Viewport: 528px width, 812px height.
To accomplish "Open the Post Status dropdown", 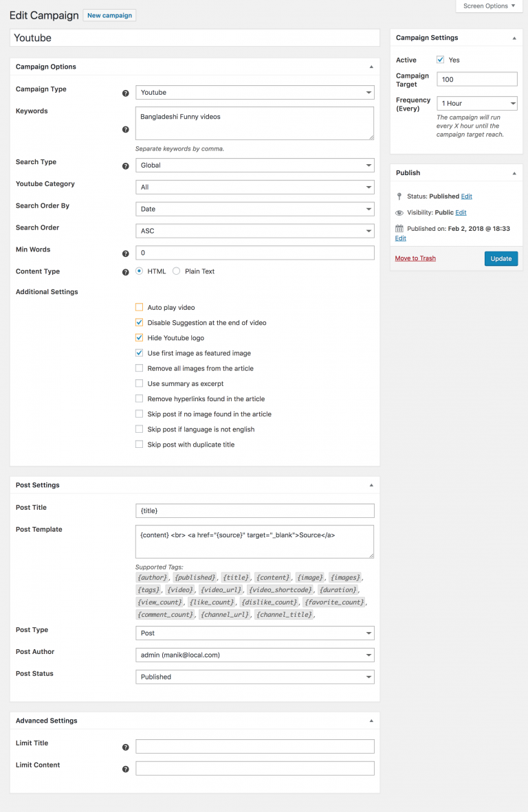I will [x=255, y=676].
